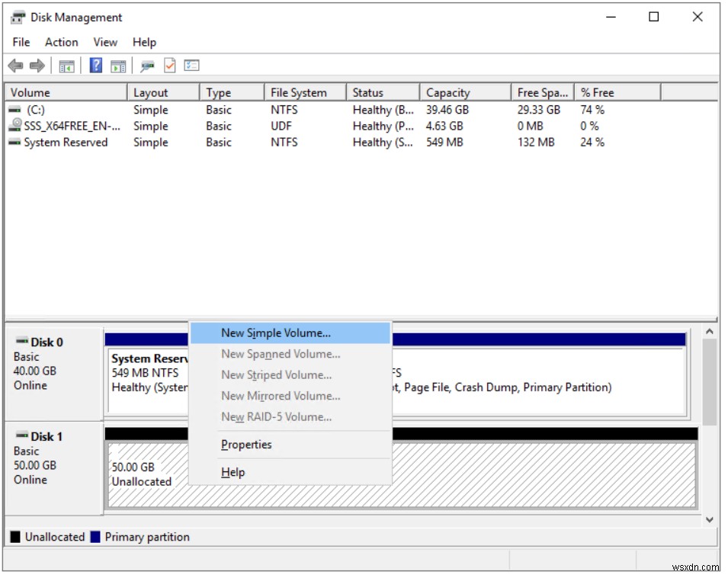Open the File menu
This screenshot has width=728, height=575.
point(20,42)
